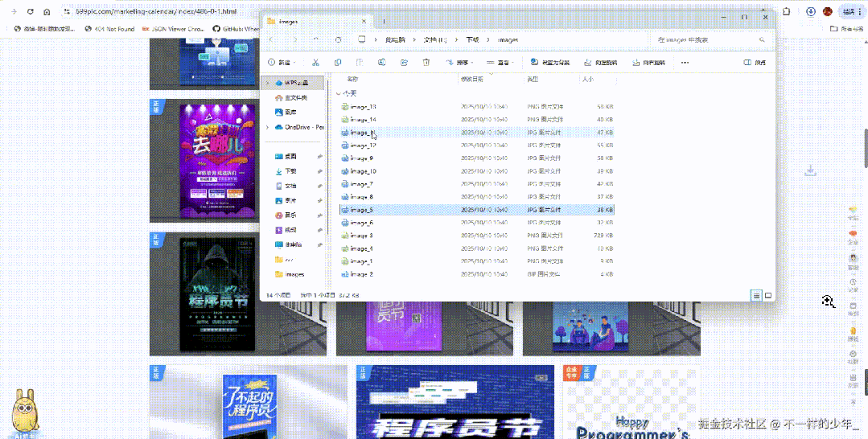This screenshot has height=439, width=868.
Task: Click the download arrow icon on the webpage
Action: coord(810,170)
